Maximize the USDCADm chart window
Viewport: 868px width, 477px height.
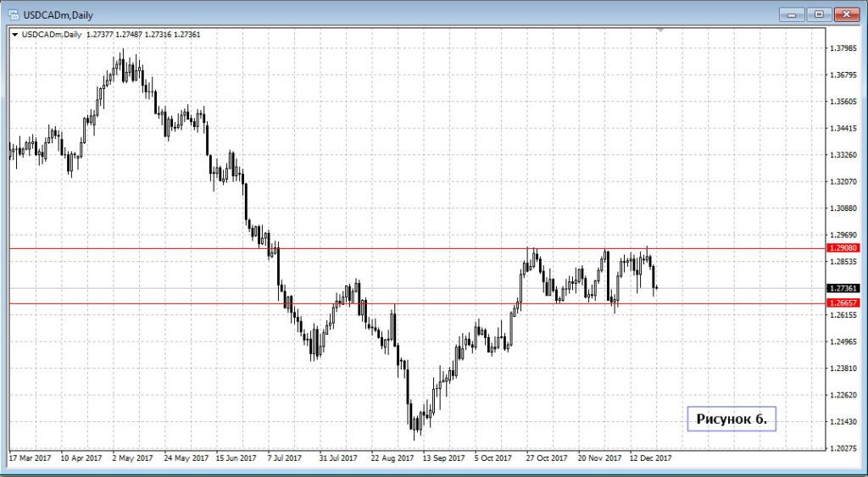pyautogui.click(x=819, y=14)
